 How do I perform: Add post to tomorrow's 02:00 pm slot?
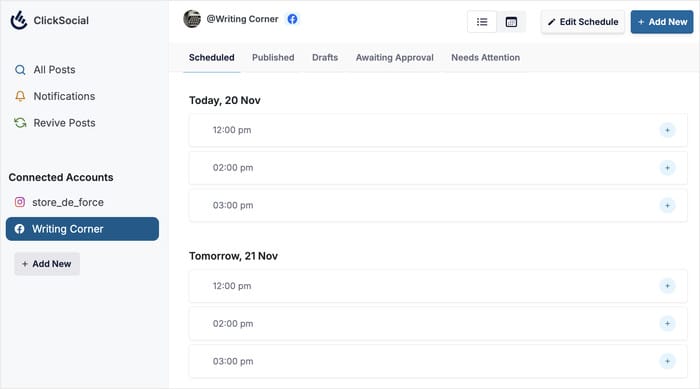tap(667, 323)
